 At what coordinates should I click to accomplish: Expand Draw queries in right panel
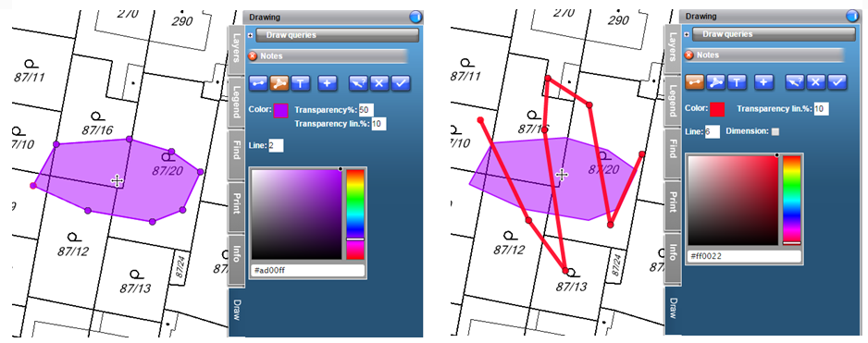coord(687,34)
